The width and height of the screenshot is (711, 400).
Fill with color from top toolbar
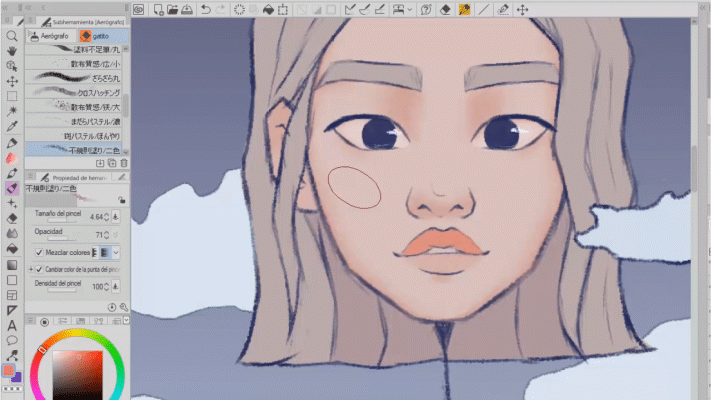point(268,10)
